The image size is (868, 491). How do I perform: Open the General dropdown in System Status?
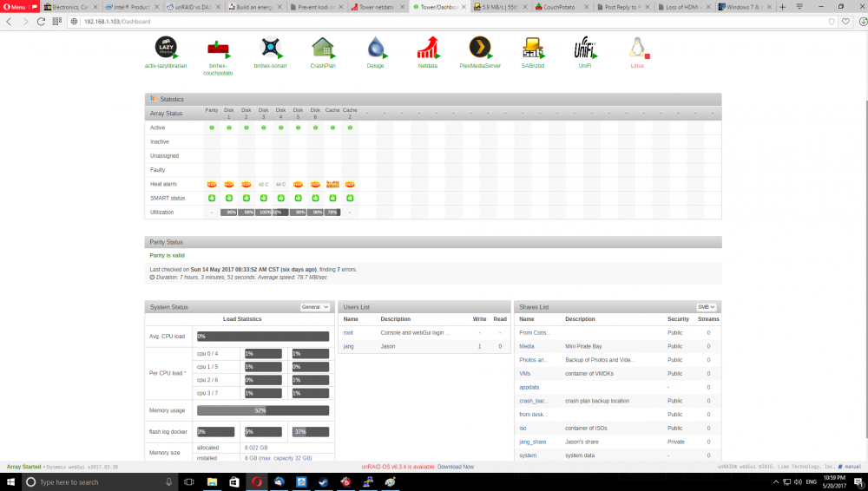(315, 307)
